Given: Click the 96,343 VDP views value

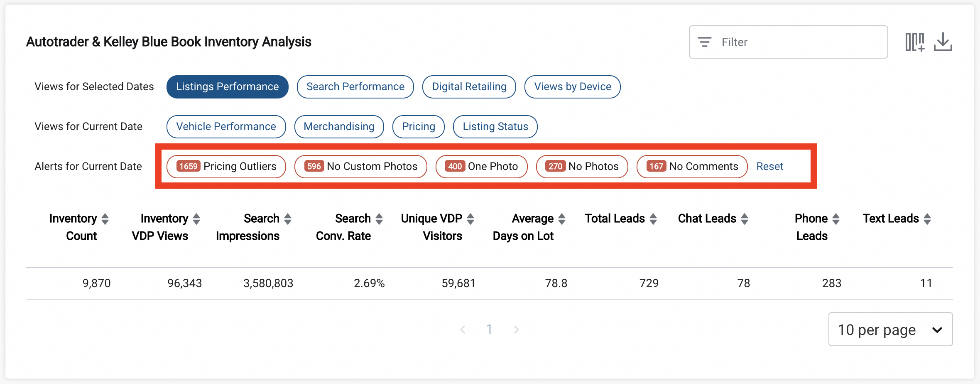Looking at the screenshot, I should coord(185,283).
